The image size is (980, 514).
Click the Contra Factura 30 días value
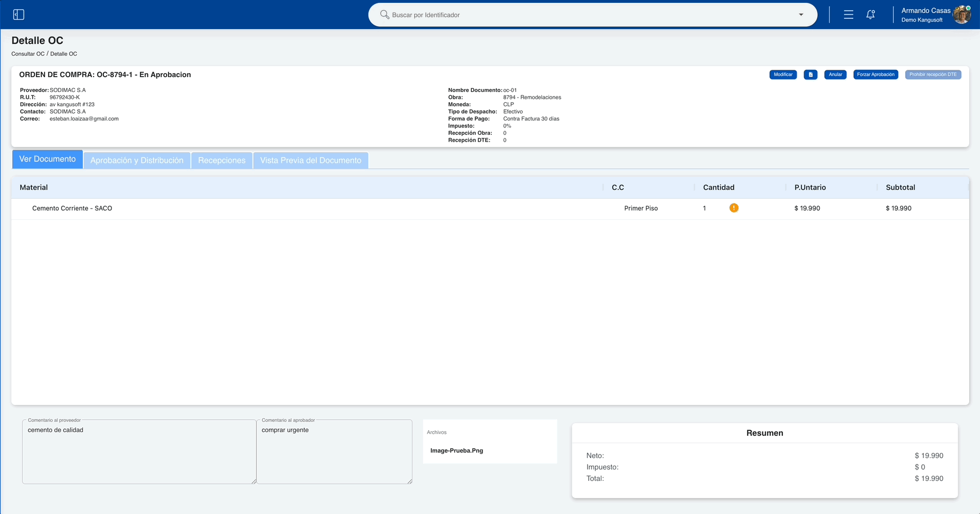click(531, 119)
